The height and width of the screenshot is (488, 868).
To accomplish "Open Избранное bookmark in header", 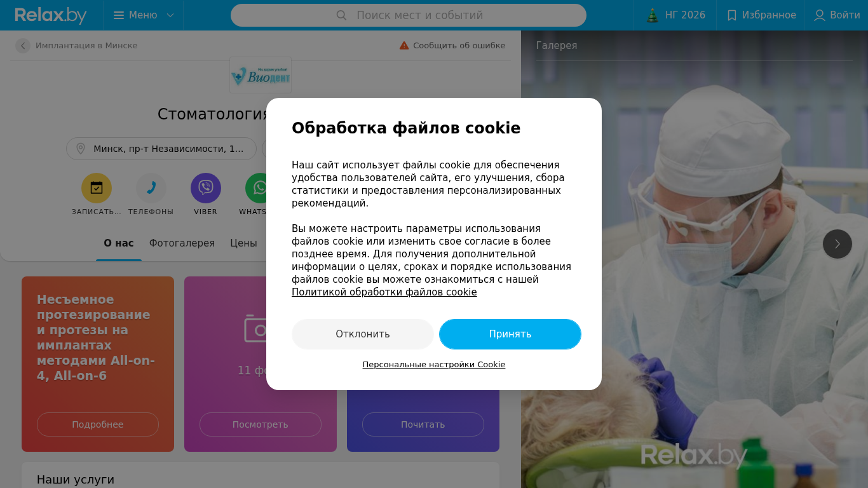I will [761, 15].
